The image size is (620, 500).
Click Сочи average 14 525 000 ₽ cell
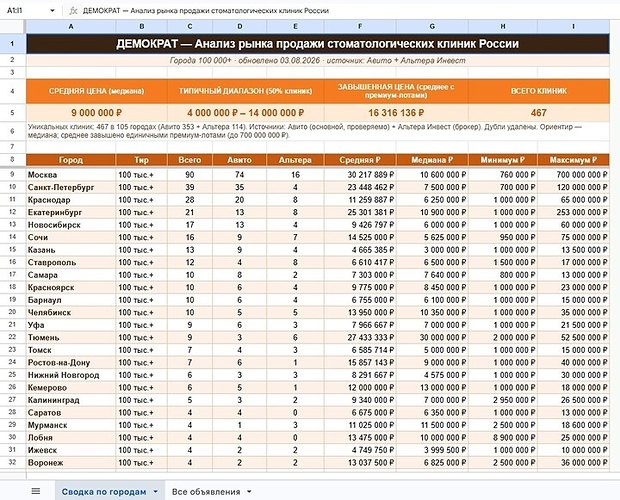click(x=360, y=238)
